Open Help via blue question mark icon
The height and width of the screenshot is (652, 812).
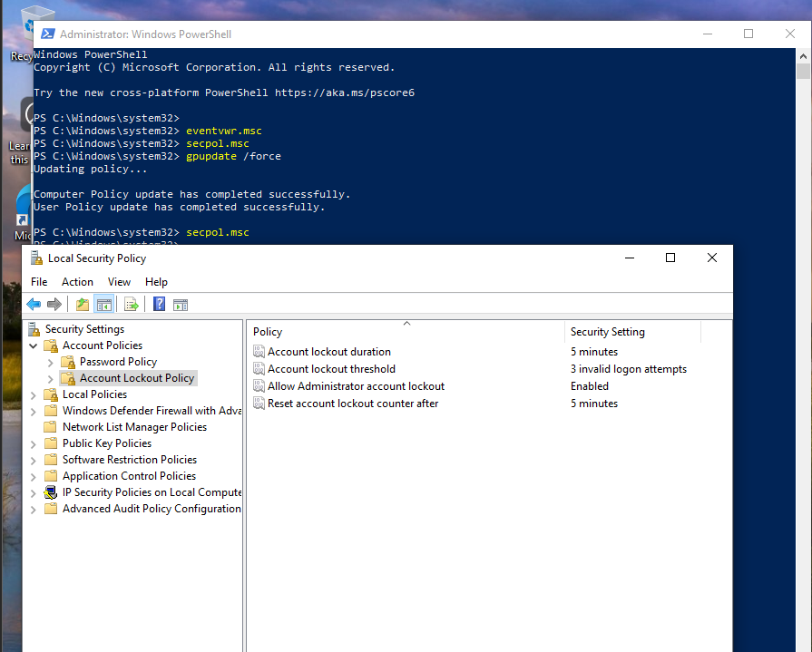[160, 305]
